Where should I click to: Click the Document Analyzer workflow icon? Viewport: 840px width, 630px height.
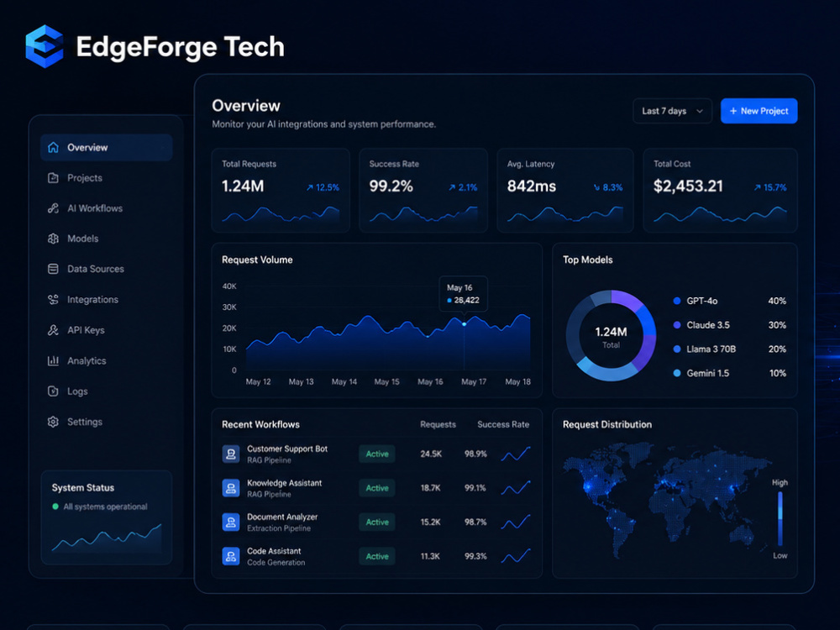pos(231,522)
